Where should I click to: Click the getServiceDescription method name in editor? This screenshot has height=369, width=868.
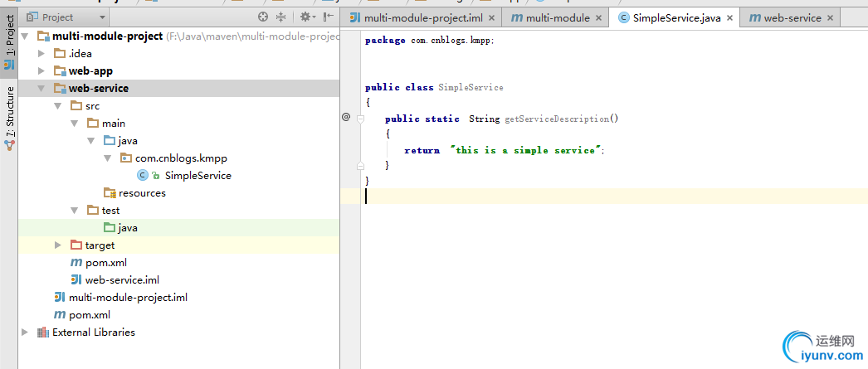click(556, 119)
